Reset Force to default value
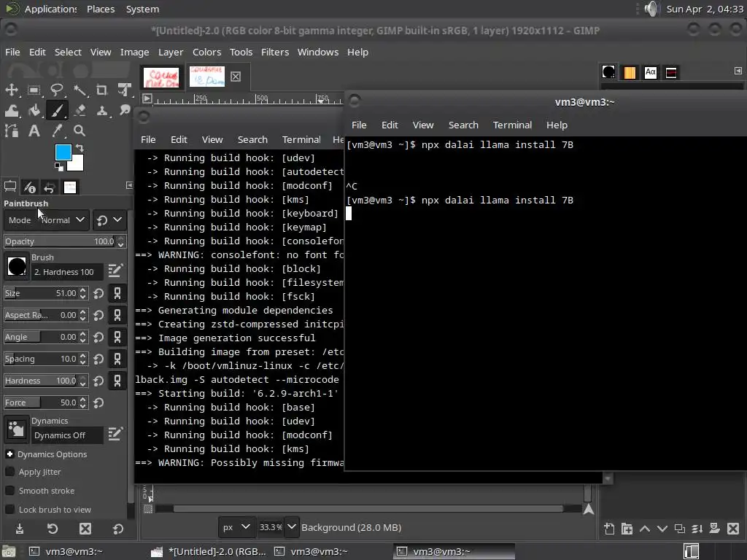The height and width of the screenshot is (560, 747). [98, 402]
